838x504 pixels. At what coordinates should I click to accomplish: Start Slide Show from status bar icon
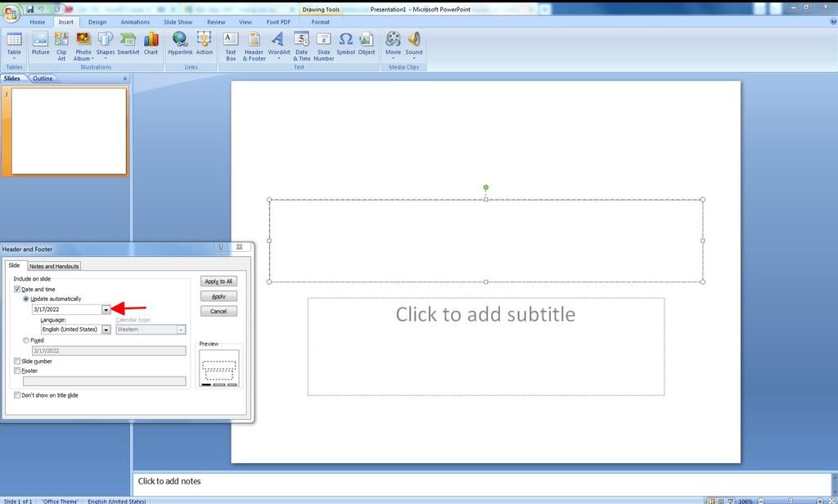tap(730, 501)
